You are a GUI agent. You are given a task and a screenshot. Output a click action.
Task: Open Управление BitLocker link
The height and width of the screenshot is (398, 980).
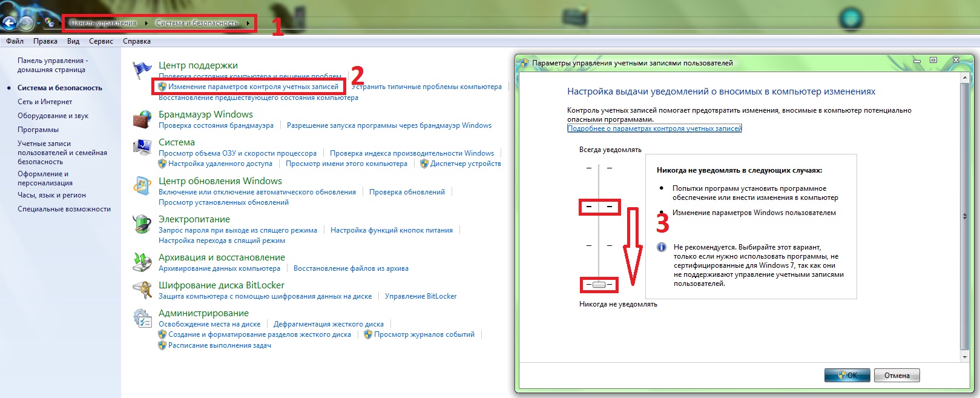(x=421, y=296)
